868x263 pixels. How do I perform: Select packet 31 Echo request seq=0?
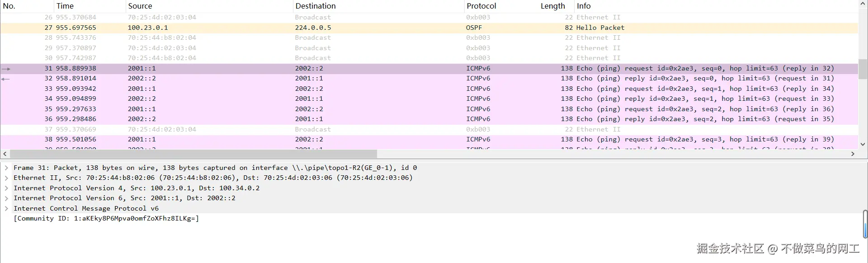coord(429,68)
